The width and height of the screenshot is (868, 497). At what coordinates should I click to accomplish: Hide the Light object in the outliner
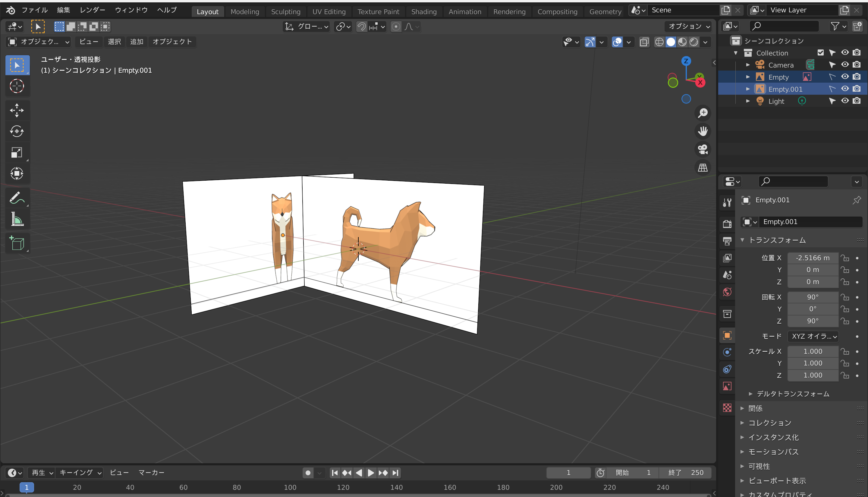click(x=845, y=101)
